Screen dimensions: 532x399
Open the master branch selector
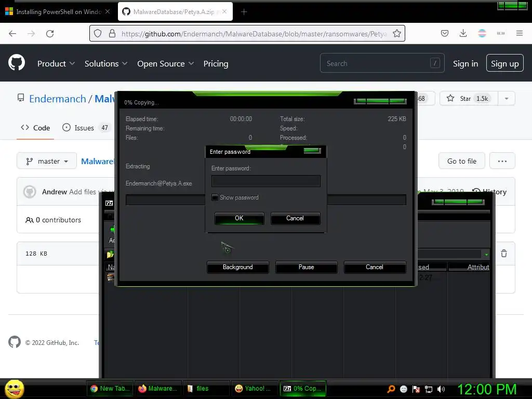pyautogui.click(x=47, y=161)
